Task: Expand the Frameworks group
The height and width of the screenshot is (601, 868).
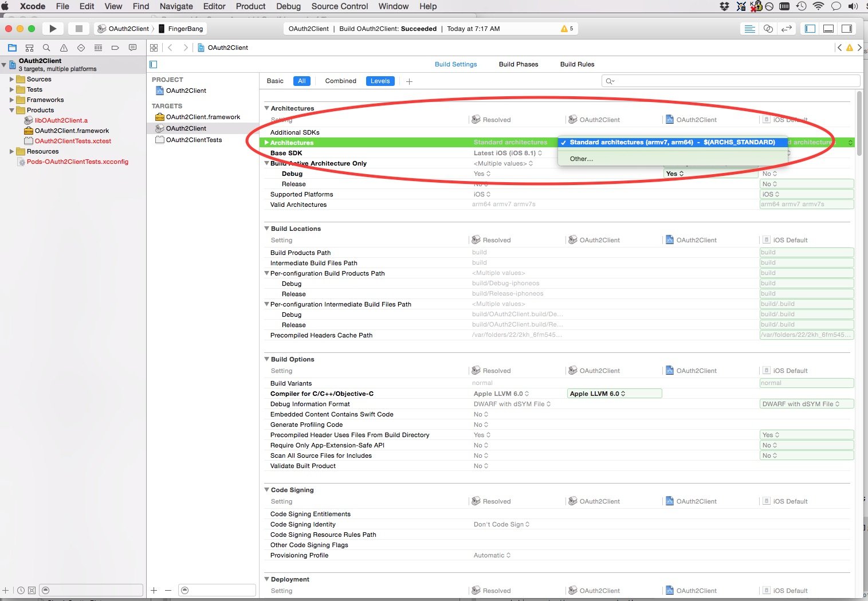Action: [x=11, y=100]
